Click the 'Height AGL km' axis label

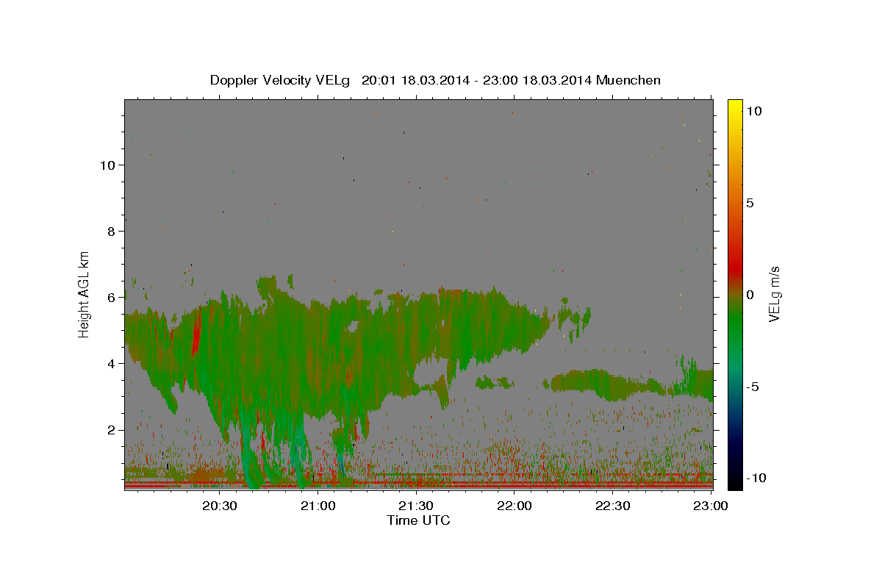pos(85,293)
